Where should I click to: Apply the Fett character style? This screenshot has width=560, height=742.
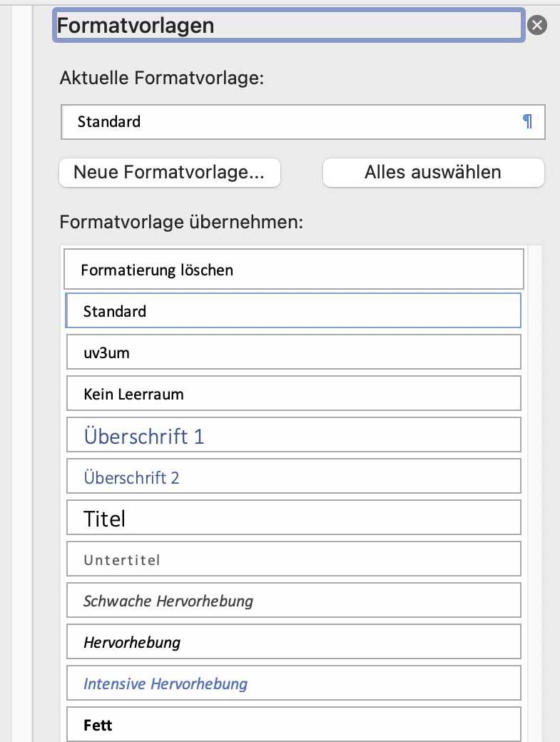coord(293,725)
